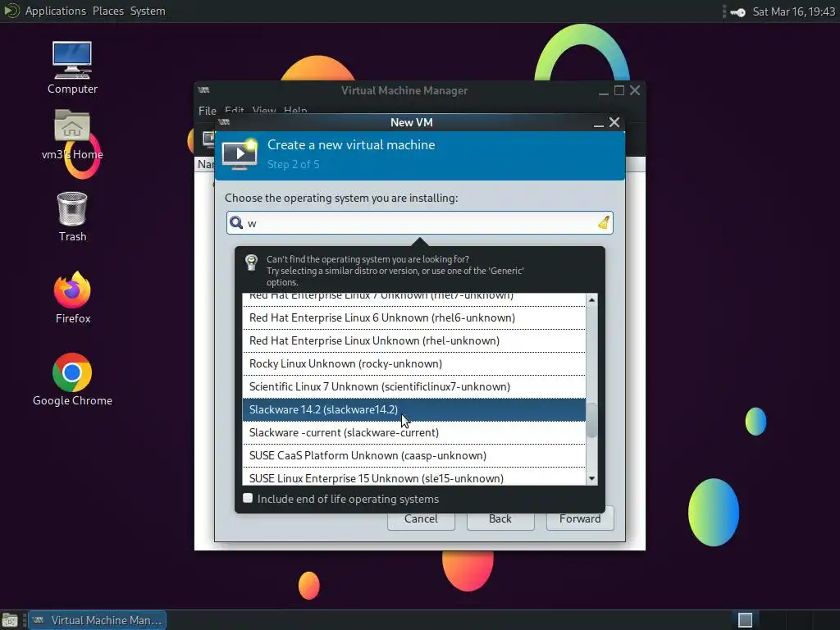Screen dimensions: 840x630
Task: Select Rocky Linux Unknown entry
Action: pyautogui.click(x=414, y=363)
